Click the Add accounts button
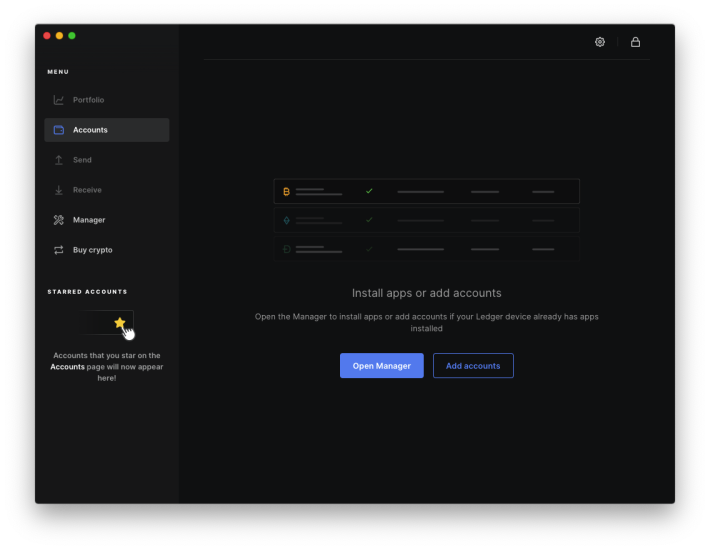Image resolution: width=710 pixels, height=550 pixels. [473, 366]
